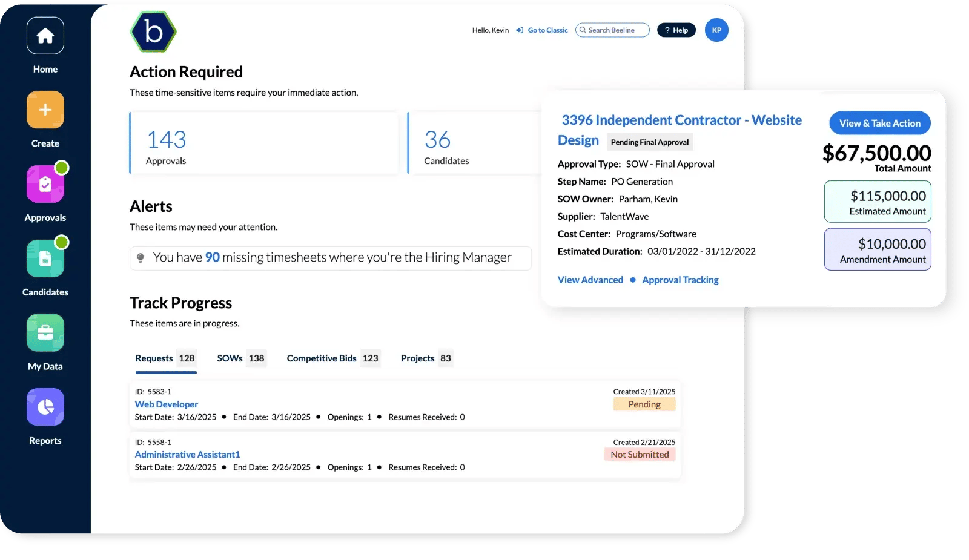The width and height of the screenshot is (969, 560).
Task: Open the KP user avatar menu
Action: tap(716, 30)
